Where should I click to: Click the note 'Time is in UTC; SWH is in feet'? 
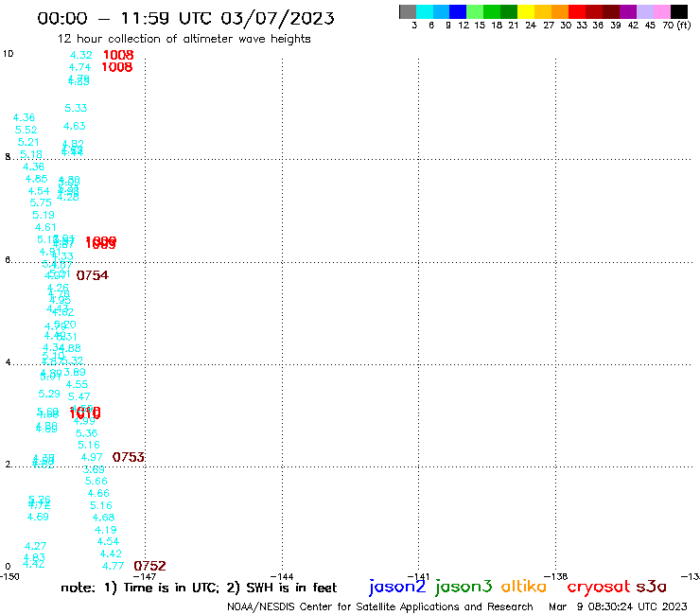point(199,588)
